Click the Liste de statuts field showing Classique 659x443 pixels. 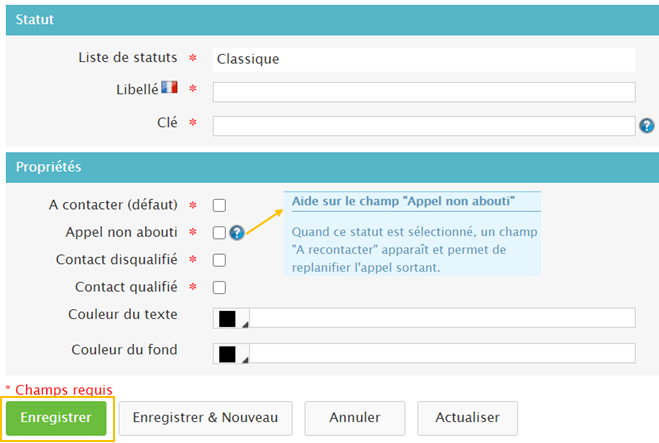point(424,59)
